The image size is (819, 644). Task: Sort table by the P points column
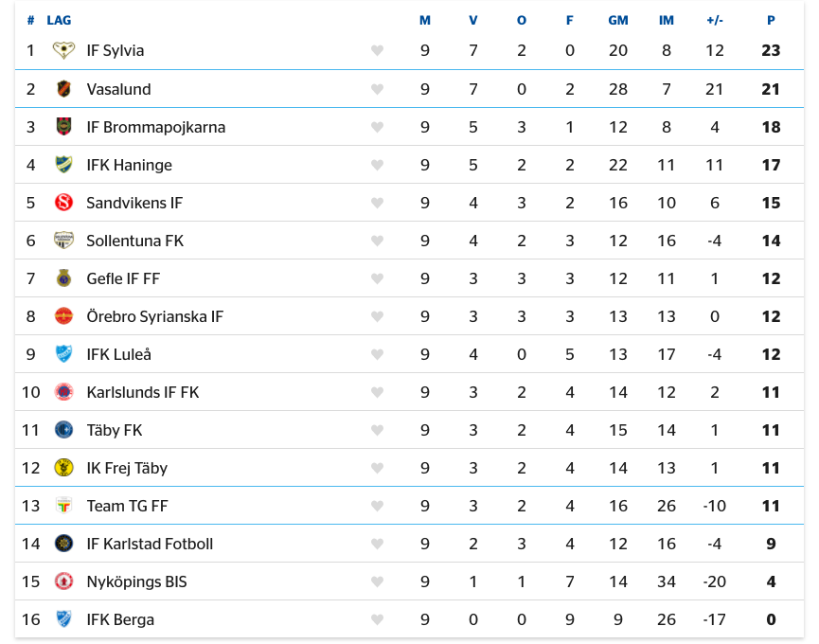tap(771, 21)
